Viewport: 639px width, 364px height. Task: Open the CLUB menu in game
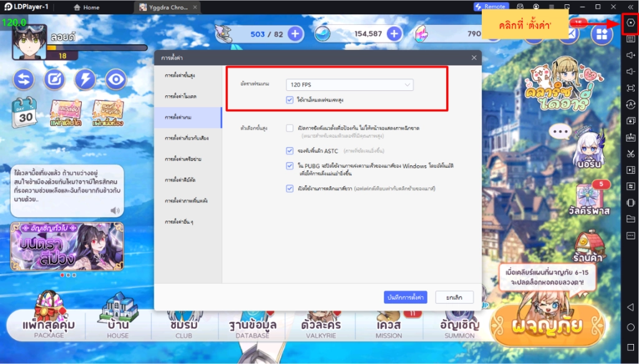coord(184,326)
